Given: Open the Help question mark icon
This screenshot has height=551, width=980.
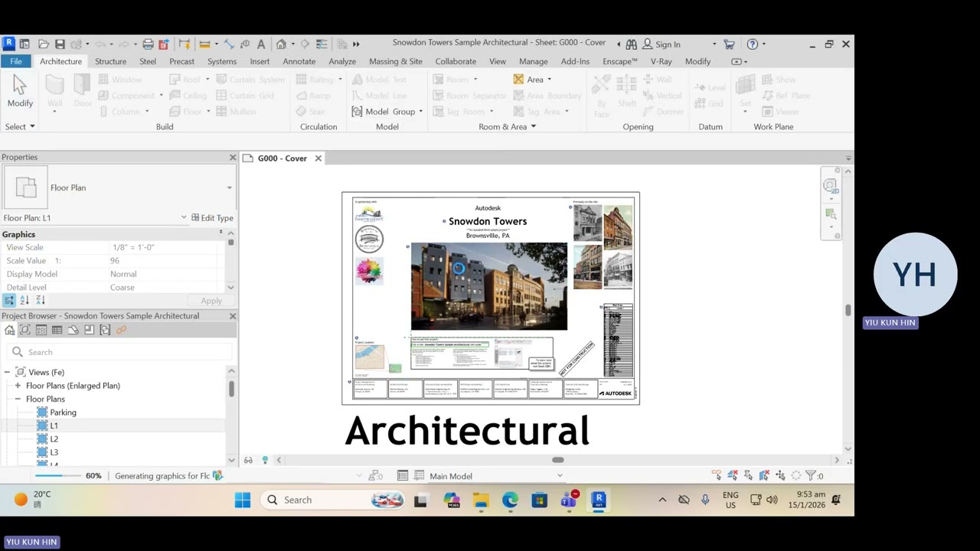Looking at the screenshot, I should pos(753,44).
